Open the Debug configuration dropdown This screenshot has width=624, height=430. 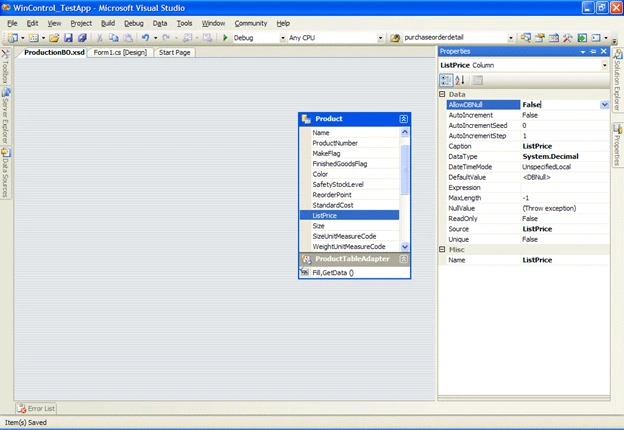[283, 38]
